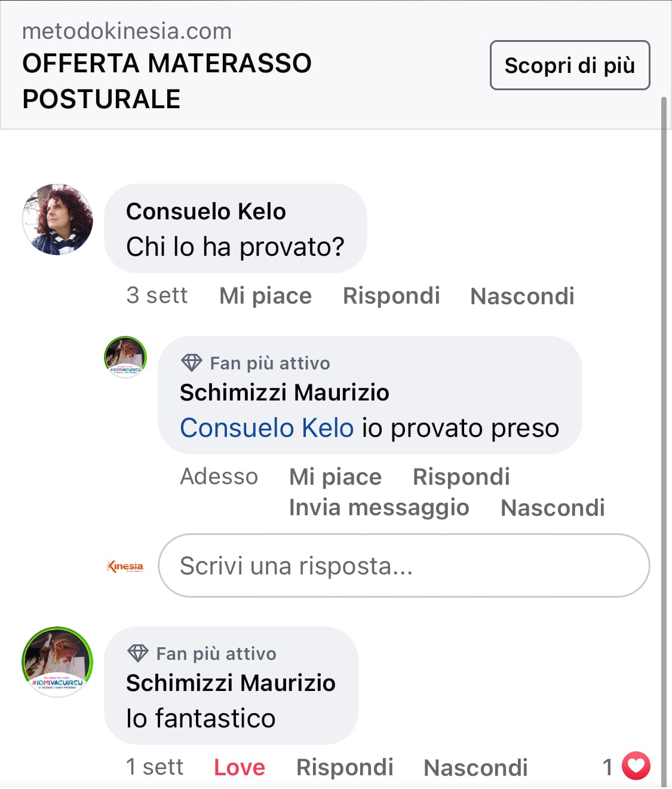Viewport: 672px width, 789px height.
Task: Click the Kinesia page logo icon
Action: [x=125, y=566]
